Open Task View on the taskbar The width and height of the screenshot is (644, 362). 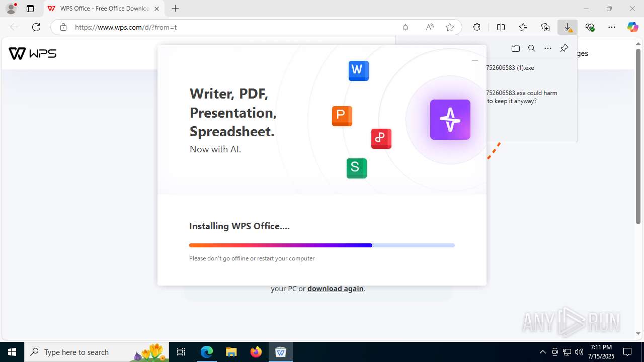tap(182, 352)
